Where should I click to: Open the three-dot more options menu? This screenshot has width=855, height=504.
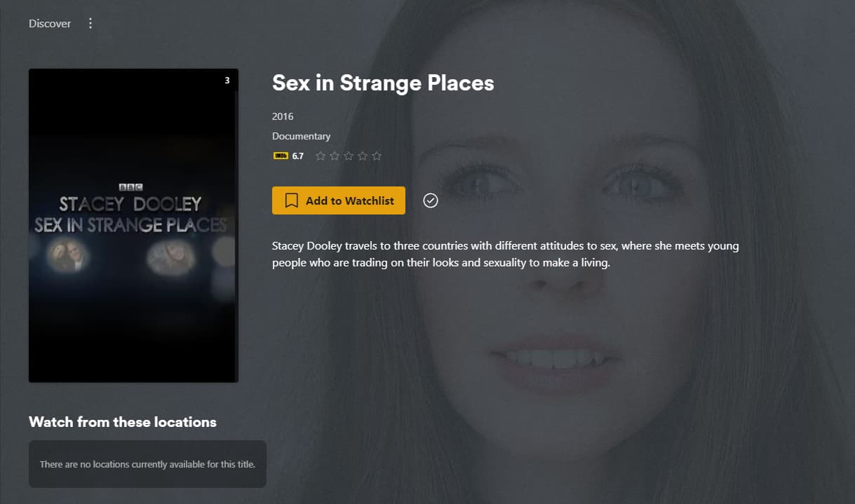(90, 24)
